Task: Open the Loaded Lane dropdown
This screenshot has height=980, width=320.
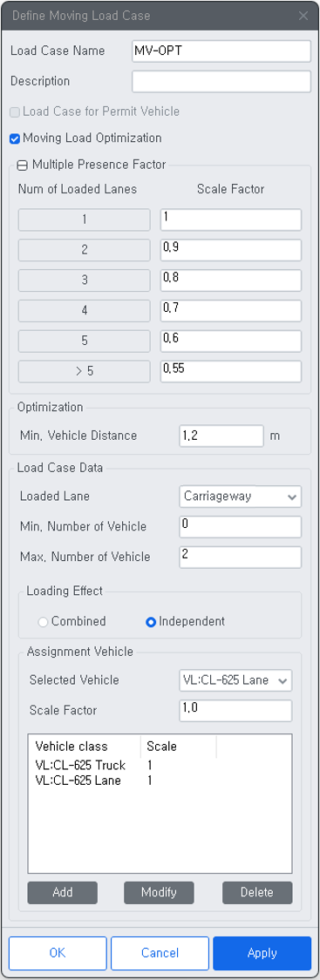Action: [x=240, y=497]
